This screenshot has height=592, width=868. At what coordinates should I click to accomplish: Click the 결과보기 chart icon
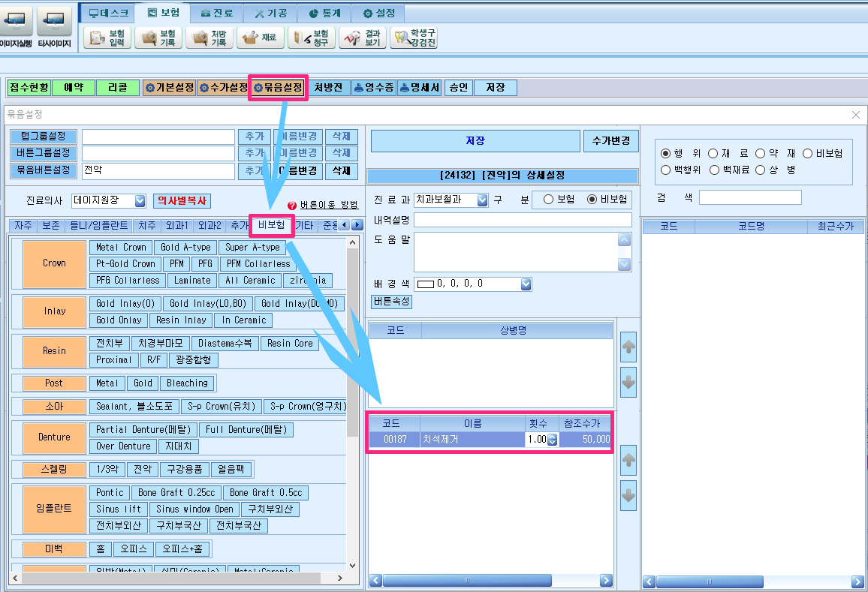(x=363, y=38)
